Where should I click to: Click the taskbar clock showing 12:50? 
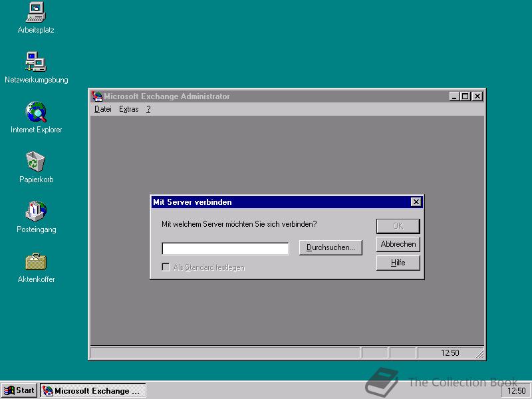click(516, 391)
